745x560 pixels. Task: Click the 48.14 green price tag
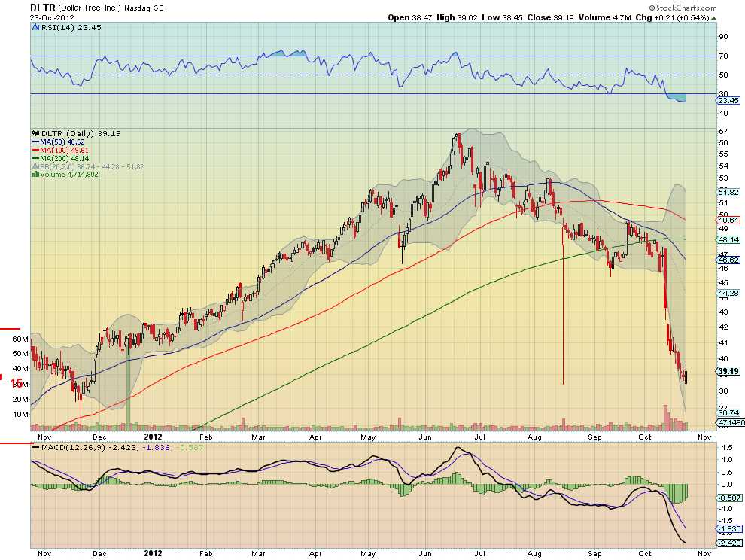point(728,239)
